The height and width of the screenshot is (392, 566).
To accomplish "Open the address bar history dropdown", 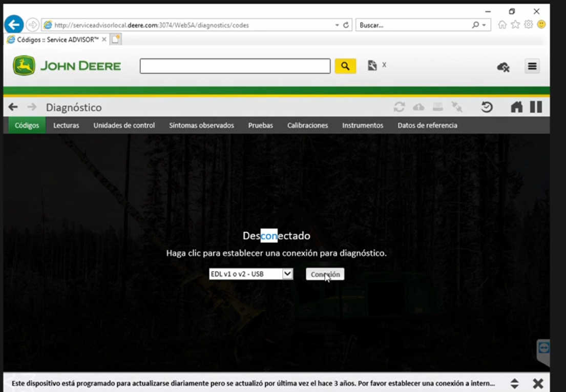I will pos(336,24).
